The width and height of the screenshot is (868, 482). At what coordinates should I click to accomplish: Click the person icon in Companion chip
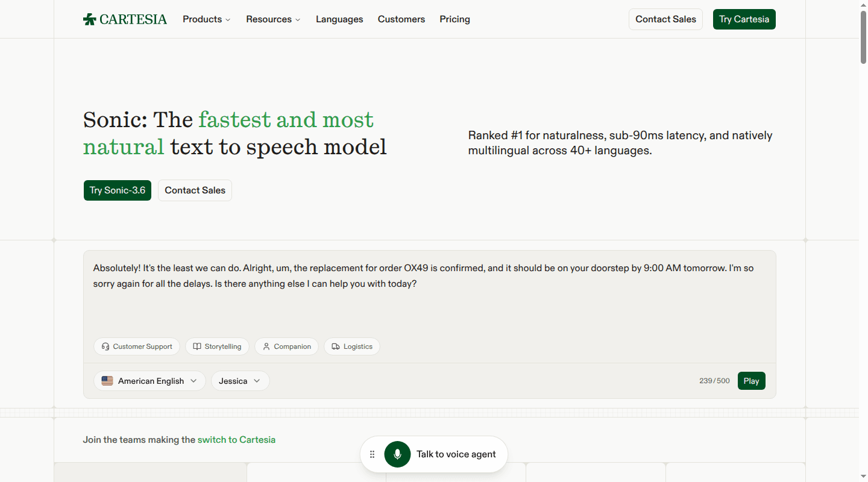[266, 346]
